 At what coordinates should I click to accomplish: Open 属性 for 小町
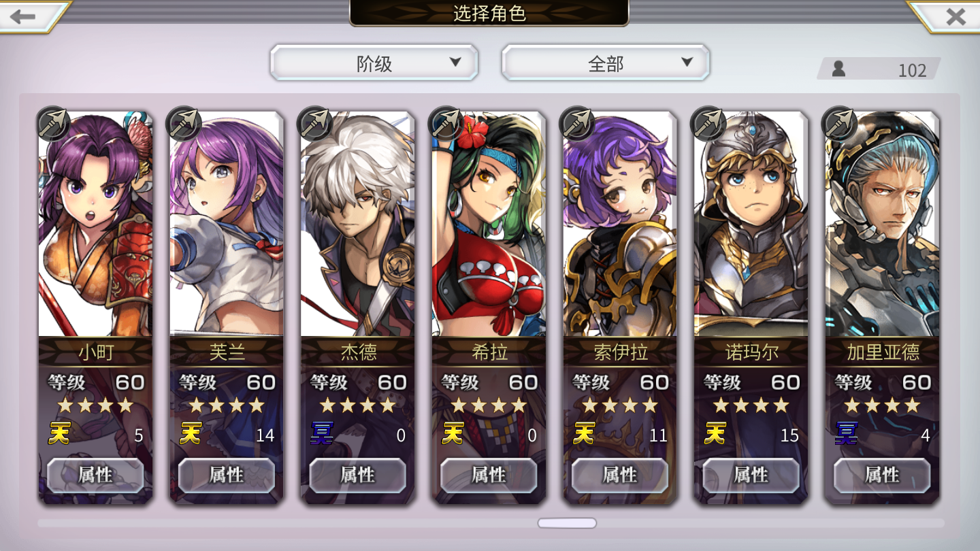point(95,475)
